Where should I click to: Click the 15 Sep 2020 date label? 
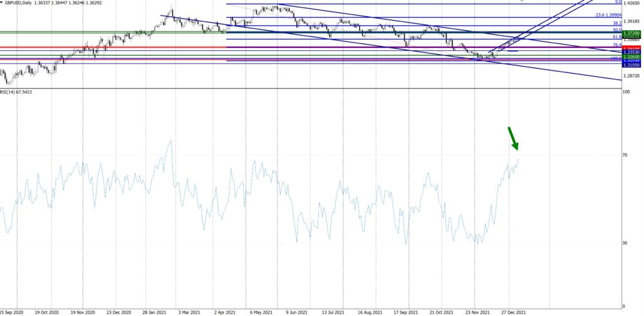pyautogui.click(x=13, y=312)
